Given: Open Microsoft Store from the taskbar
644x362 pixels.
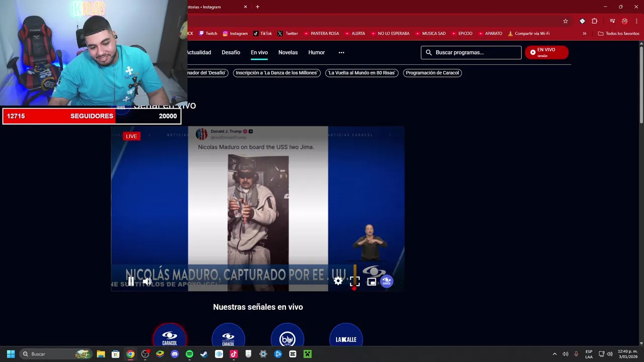Looking at the screenshot, I should coord(116,354).
